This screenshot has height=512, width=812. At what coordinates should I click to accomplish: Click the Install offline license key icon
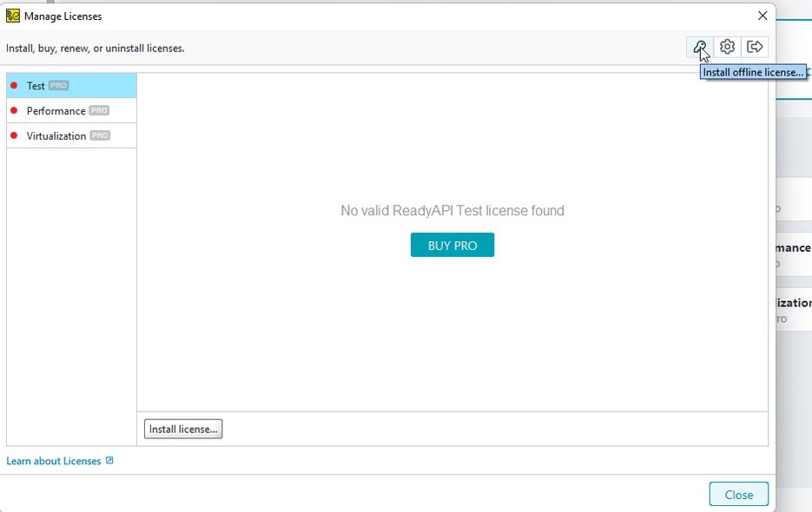(700, 47)
